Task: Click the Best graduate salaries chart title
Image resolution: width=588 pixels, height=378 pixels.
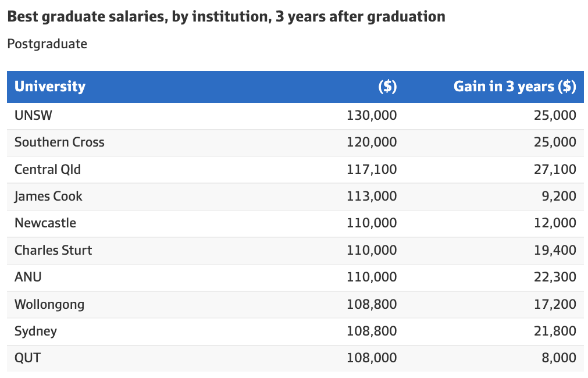Action: pos(226,16)
